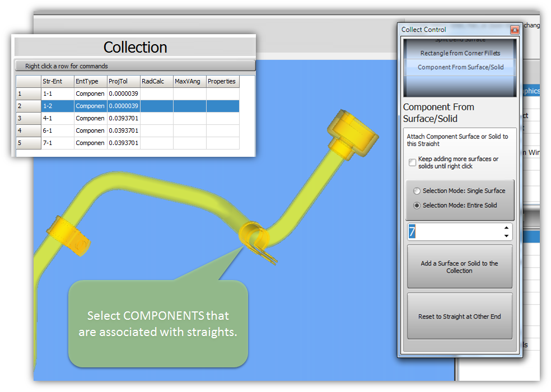Enable Keep adding more surfaces checkbox
Viewport: 551px width, 392px height.
coord(413,162)
